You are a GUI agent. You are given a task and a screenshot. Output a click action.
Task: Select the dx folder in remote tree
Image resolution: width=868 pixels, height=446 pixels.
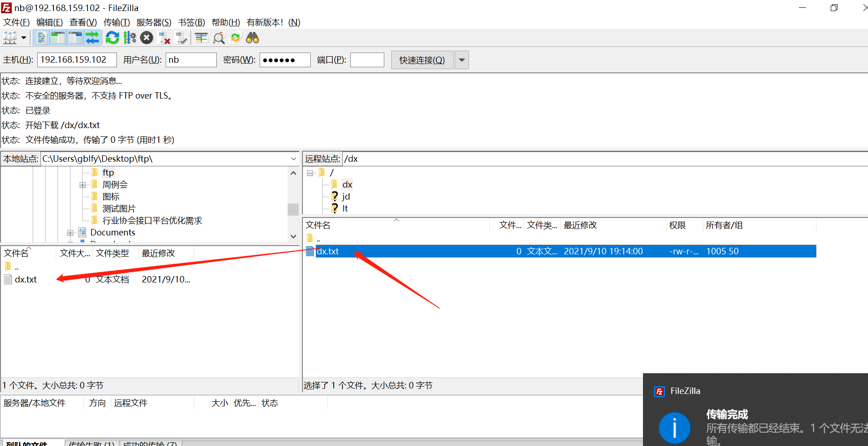tap(347, 185)
